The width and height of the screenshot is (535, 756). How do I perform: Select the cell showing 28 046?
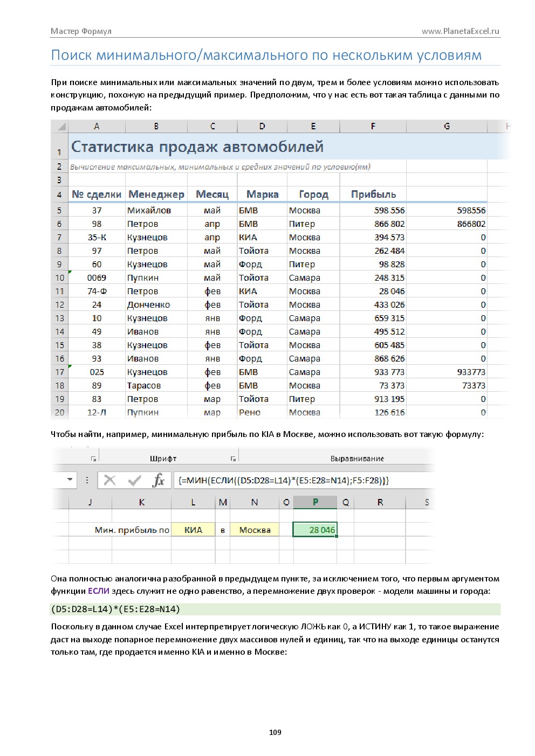pos(315,530)
